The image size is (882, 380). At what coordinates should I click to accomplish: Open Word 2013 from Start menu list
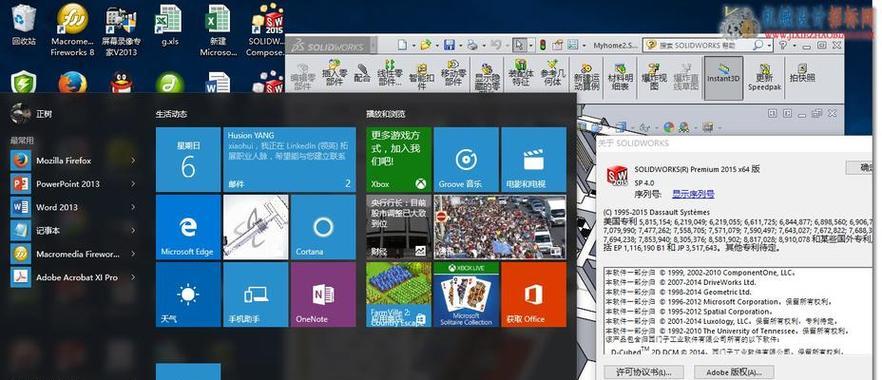73,207
